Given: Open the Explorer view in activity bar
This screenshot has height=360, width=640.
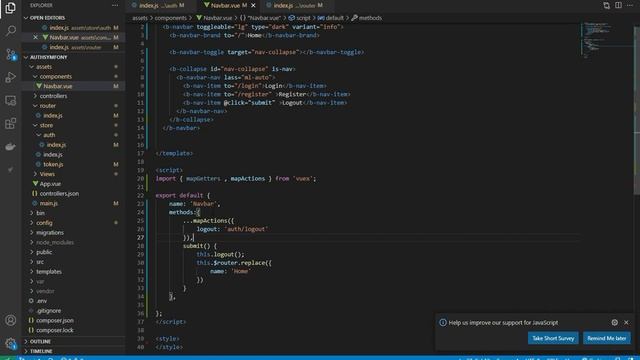Looking at the screenshot, I should point(10,7).
